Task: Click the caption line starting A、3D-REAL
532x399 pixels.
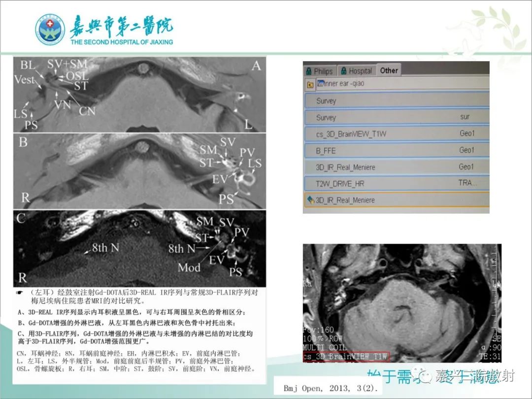Action: click(132, 312)
